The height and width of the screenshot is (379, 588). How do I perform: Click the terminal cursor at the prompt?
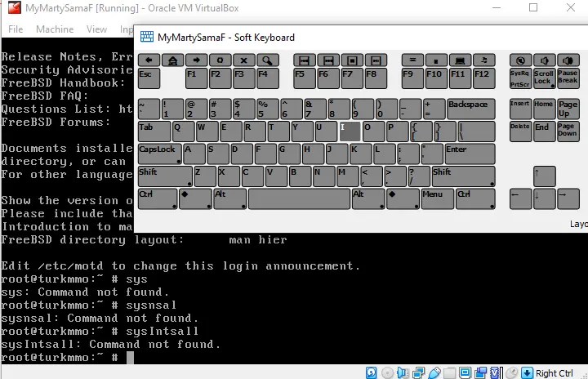pos(130,358)
